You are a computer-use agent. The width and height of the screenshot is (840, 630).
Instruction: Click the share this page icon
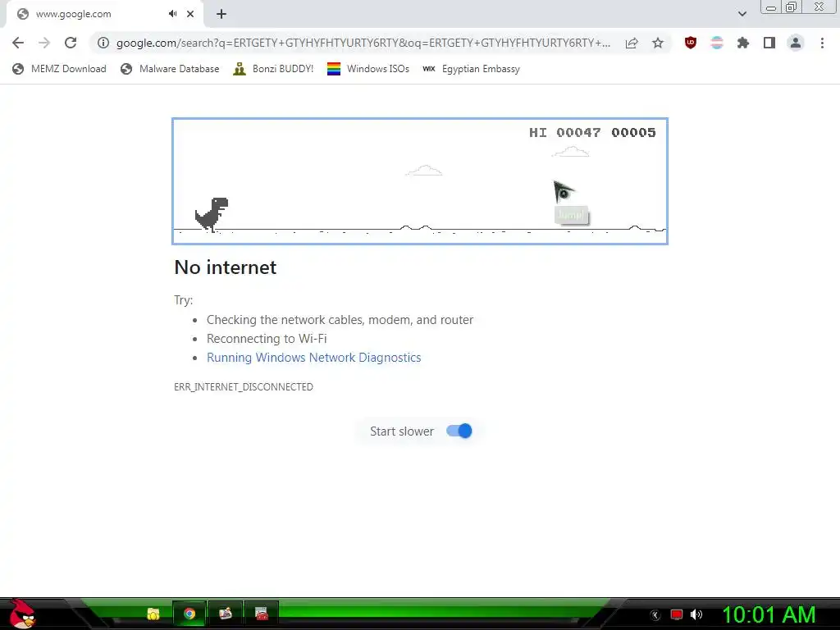click(632, 43)
